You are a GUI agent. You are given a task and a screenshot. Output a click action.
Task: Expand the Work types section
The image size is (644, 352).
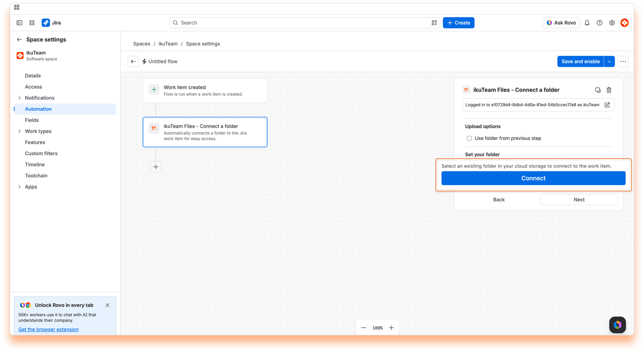tap(19, 131)
